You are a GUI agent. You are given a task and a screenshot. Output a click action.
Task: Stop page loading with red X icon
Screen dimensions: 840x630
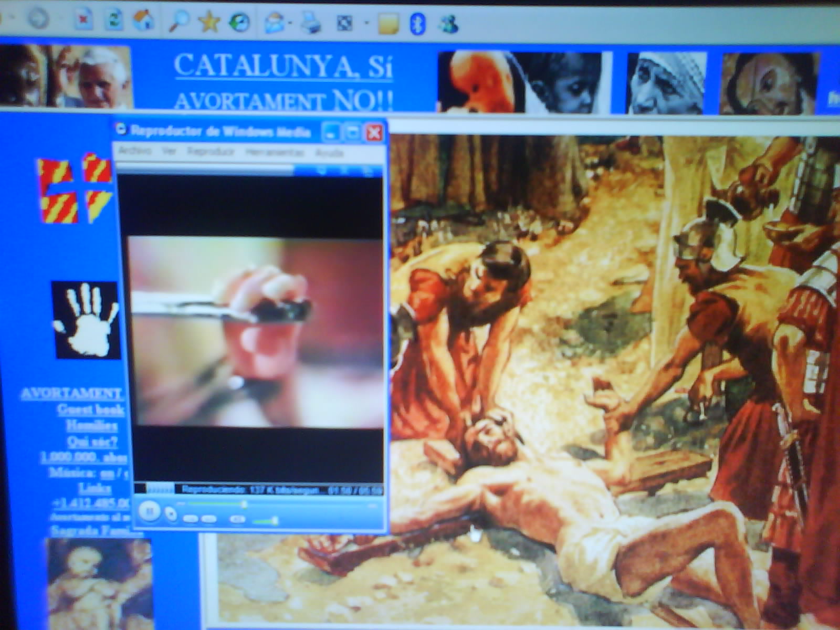coord(82,20)
